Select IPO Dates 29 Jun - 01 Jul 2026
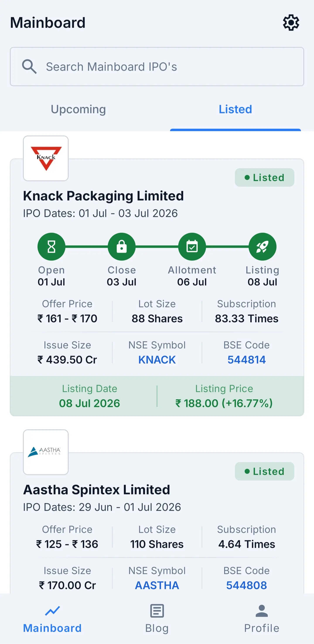314x644 pixels. [x=102, y=507]
